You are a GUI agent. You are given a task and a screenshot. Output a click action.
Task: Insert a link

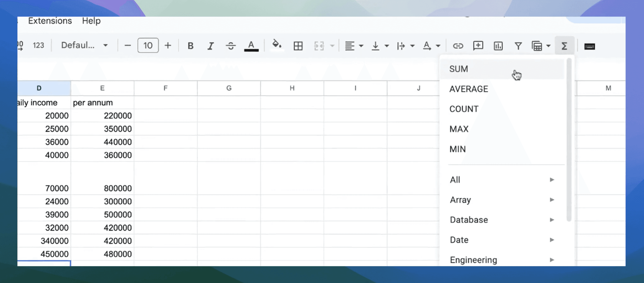click(458, 46)
